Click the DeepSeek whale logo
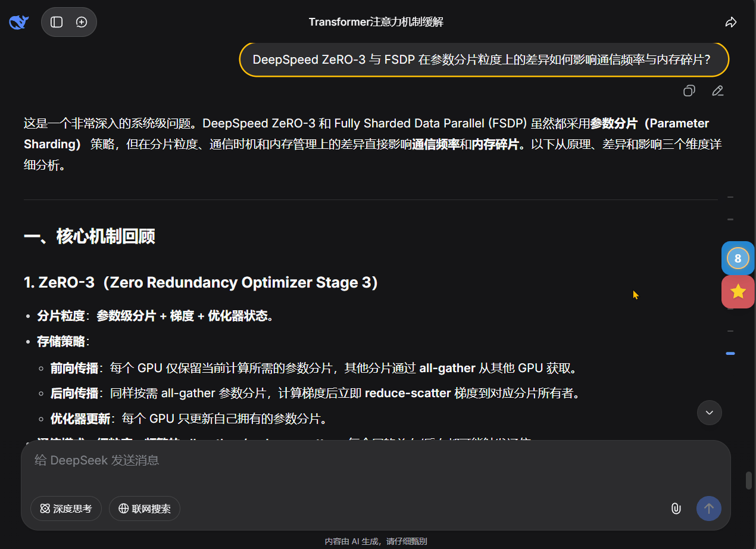The image size is (756, 549). 19,22
